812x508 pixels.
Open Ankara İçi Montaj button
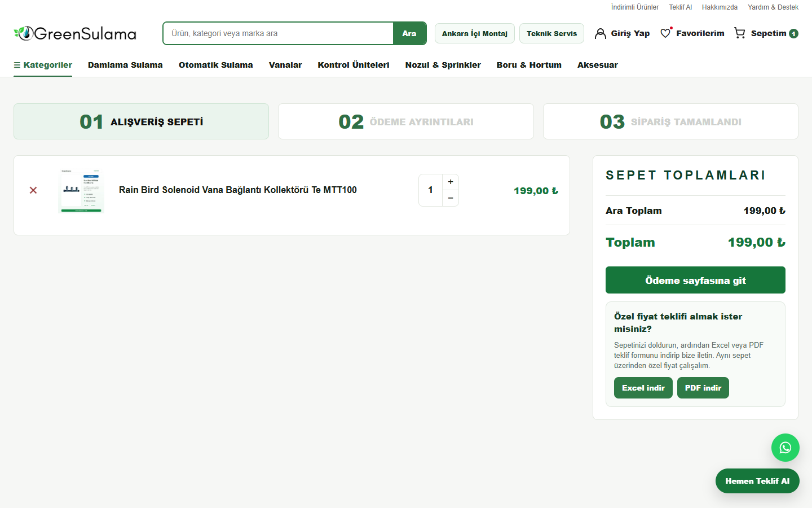tap(475, 33)
